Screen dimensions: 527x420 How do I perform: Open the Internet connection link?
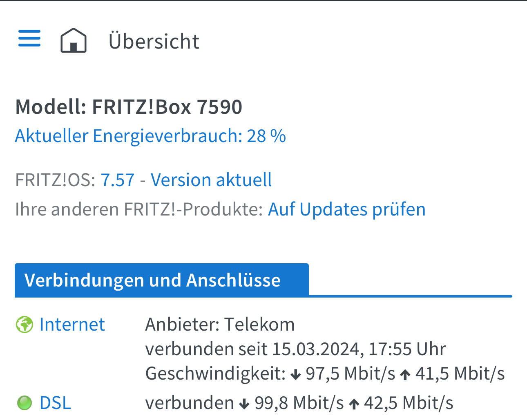pos(72,325)
